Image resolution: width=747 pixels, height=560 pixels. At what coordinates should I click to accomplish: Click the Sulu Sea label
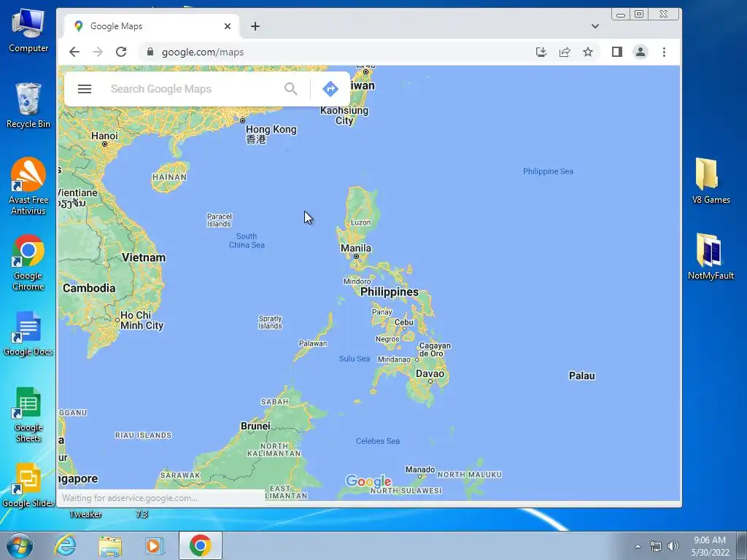(355, 359)
